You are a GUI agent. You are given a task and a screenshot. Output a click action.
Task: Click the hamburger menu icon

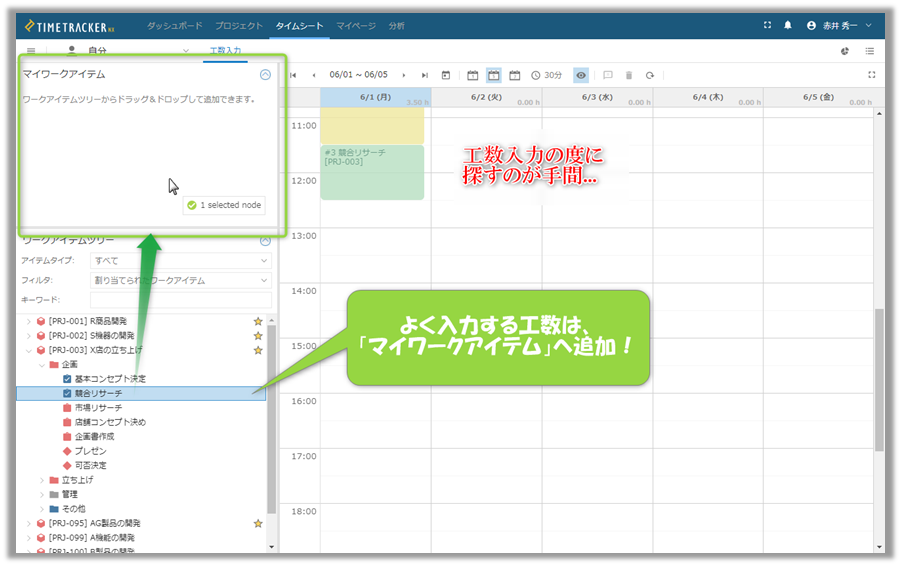(31, 51)
